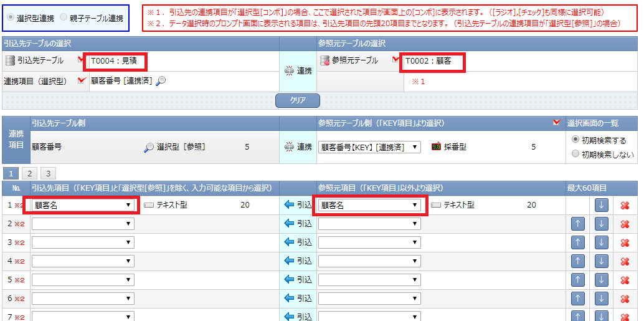Click magnifier icon beside 顧客番号 [連携済]
The height and width of the screenshot is (321, 644).
161,81
